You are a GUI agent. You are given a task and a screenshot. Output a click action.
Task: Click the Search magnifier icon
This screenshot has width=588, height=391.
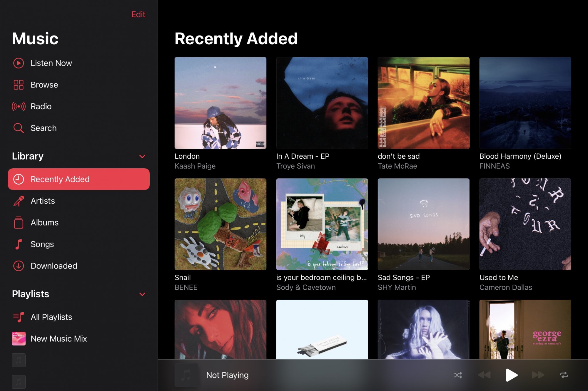click(19, 128)
